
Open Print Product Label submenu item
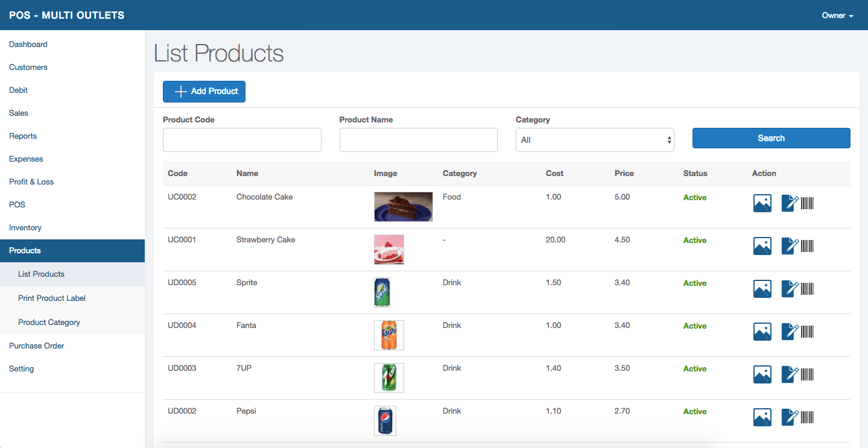coord(52,298)
